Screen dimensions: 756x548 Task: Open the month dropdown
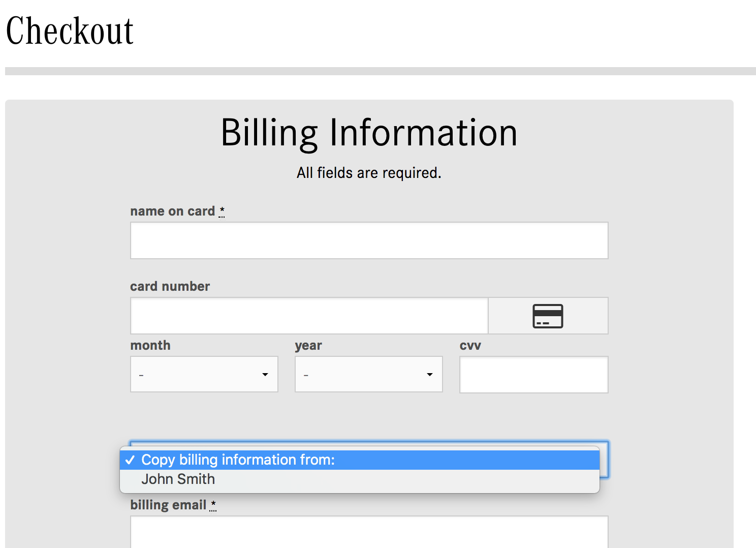(204, 374)
